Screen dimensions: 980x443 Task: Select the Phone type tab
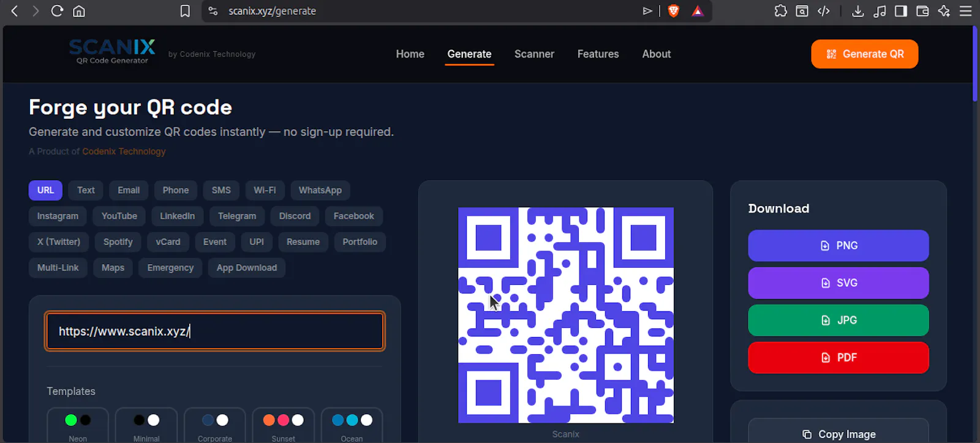176,191
